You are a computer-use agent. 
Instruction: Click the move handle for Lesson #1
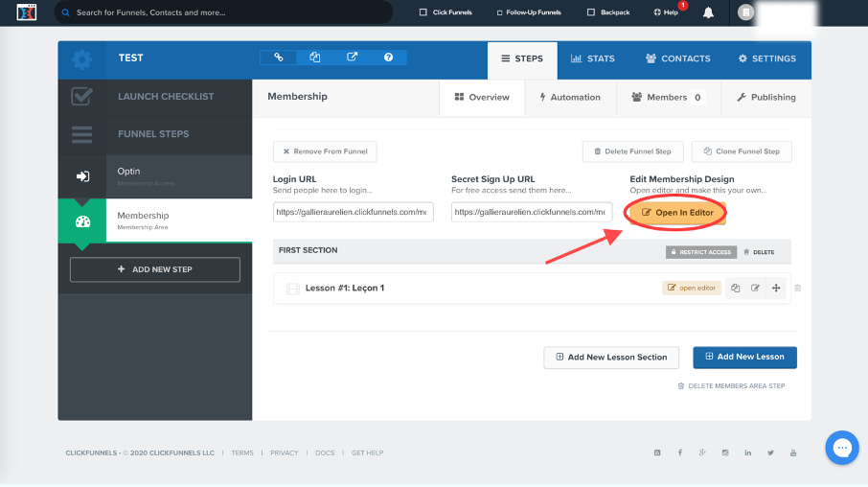tap(776, 289)
